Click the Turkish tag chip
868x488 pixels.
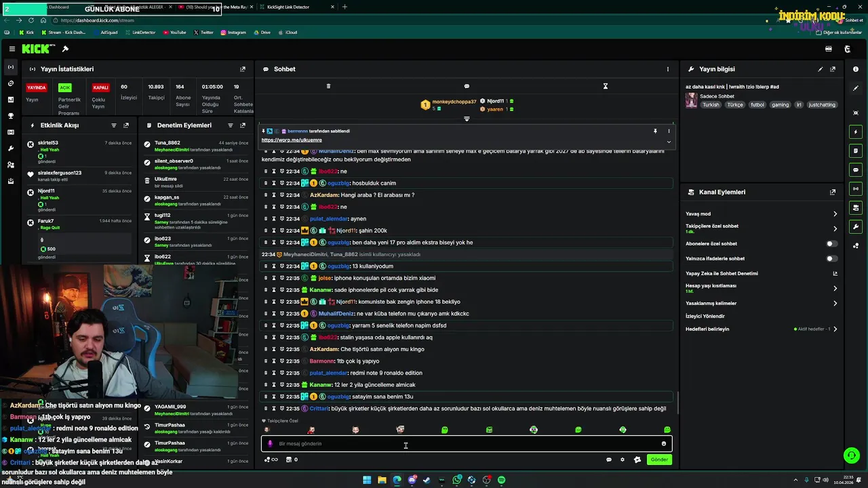pos(711,105)
